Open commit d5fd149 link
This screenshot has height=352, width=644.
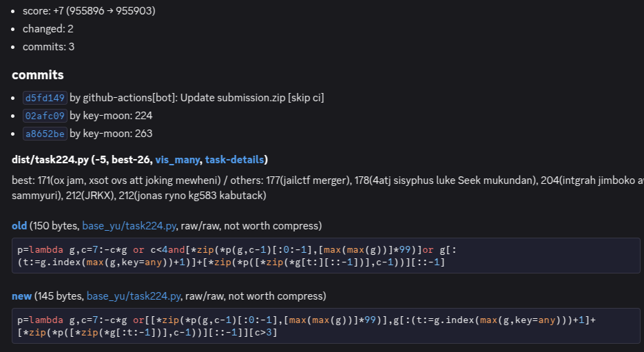click(x=45, y=98)
